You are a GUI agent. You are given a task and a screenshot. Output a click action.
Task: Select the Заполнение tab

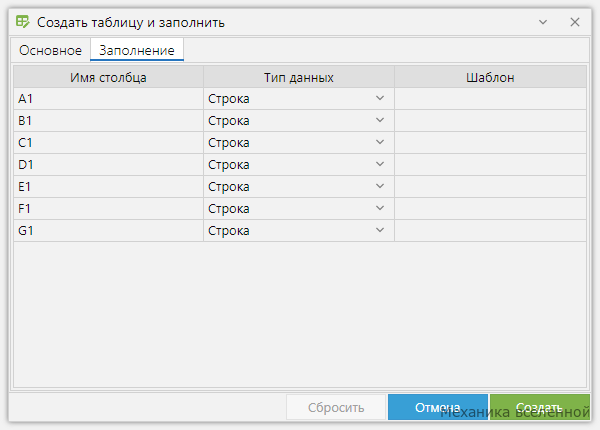137,50
